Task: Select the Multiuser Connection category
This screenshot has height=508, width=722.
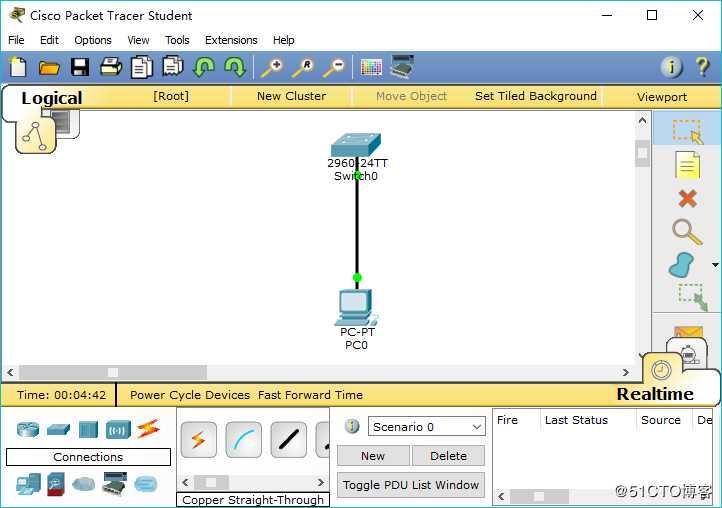Action: coord(146,485)
